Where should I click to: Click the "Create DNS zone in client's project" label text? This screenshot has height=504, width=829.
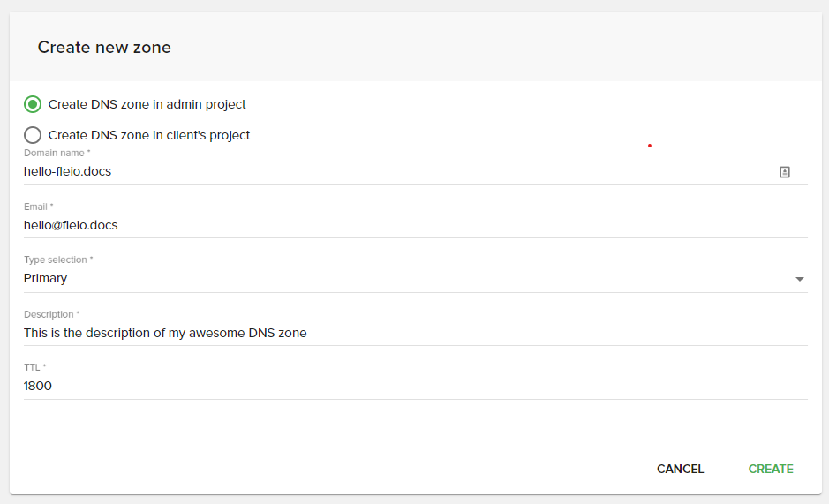coord(149,135)
